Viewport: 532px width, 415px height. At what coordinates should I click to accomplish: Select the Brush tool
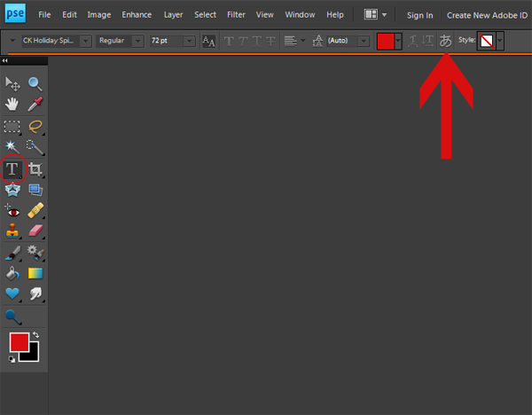pos(13,253)
